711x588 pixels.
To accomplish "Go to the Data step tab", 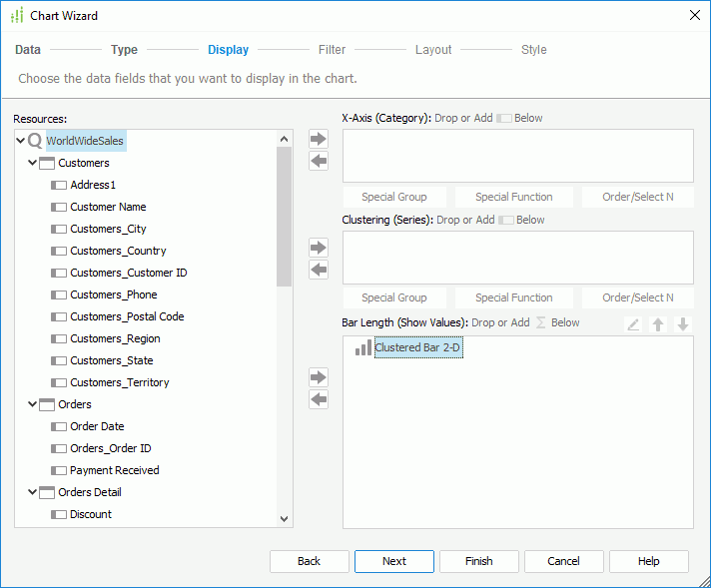I will 28,49.
